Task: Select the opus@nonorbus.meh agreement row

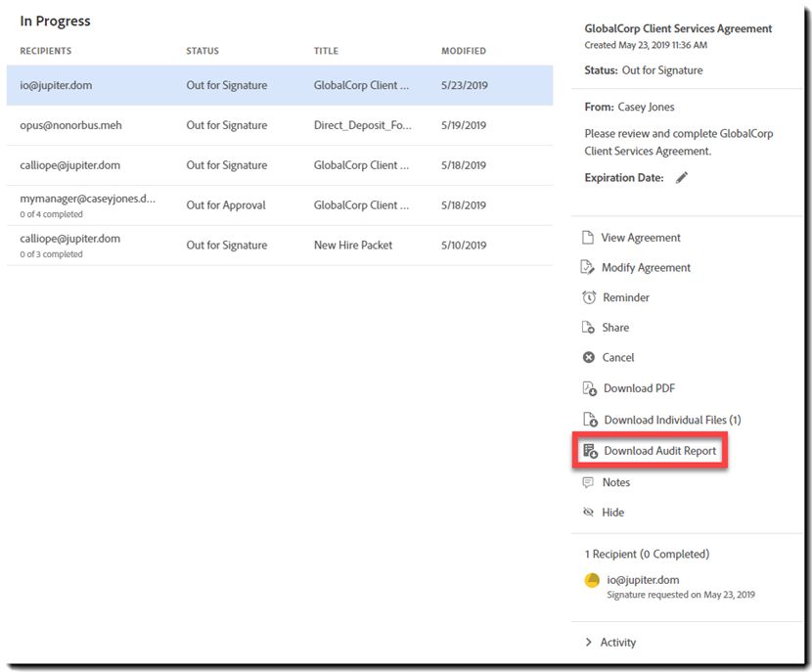Action: point(280,125)
